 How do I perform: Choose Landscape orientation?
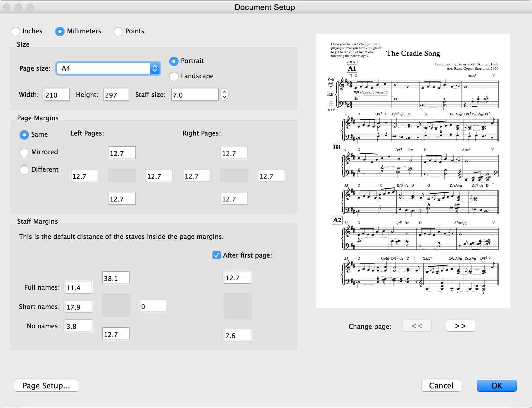pos(174,76)
